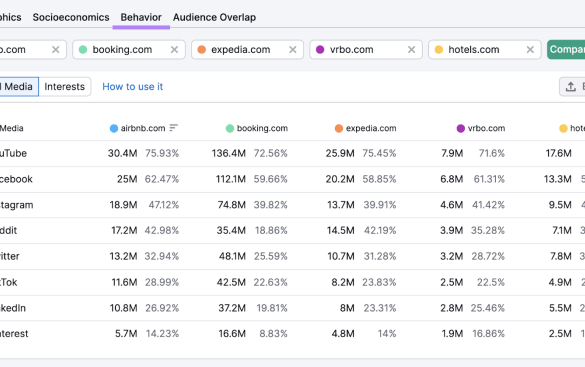
Task: Click the green Compare button
Action: point(566,50)
